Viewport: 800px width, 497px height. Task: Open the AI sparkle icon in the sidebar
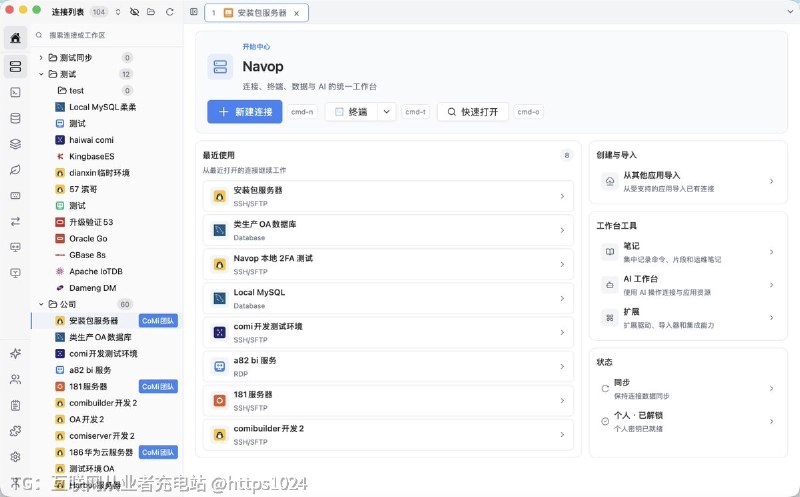[x=15, y=353]
